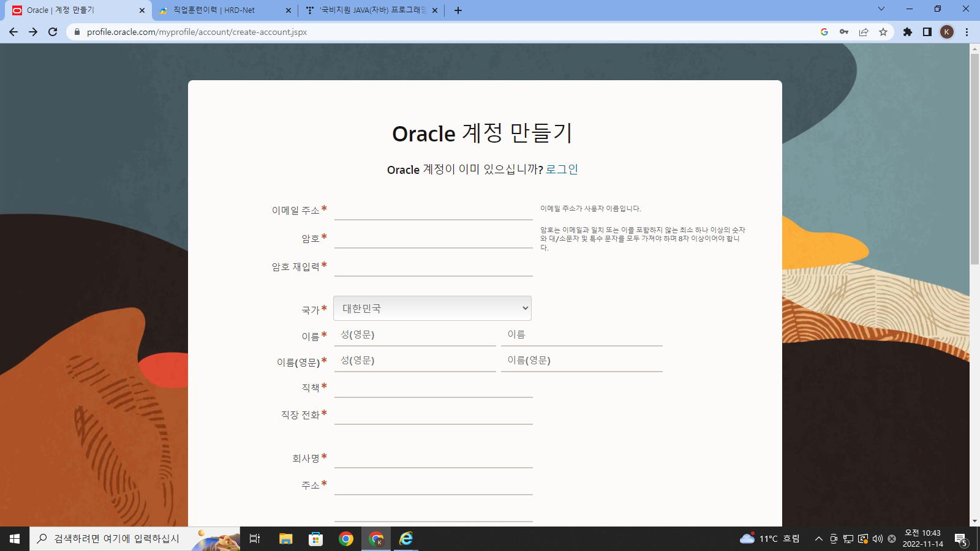Click the 이메일 주소 label
980x551 pixels.
click(296, 211)
